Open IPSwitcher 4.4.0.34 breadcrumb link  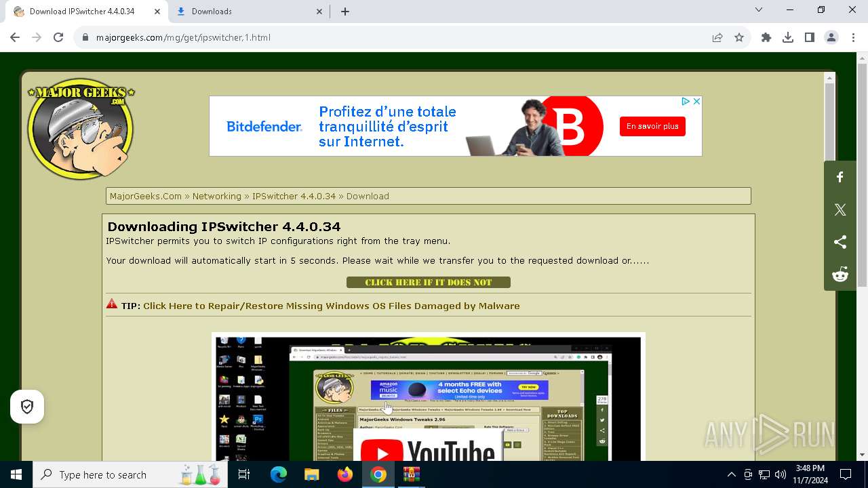click(294, 196)
